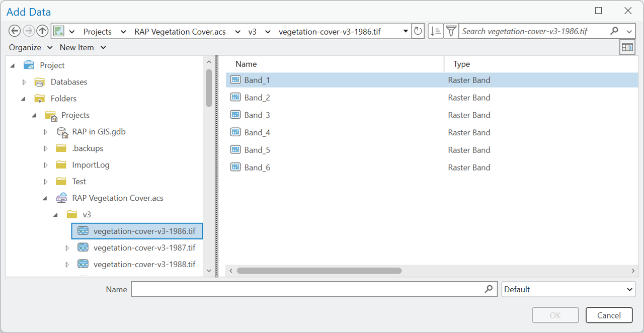Toggle the details panel view icon
This screenshot has width=644, height=333.
click(x=627, y=47)
